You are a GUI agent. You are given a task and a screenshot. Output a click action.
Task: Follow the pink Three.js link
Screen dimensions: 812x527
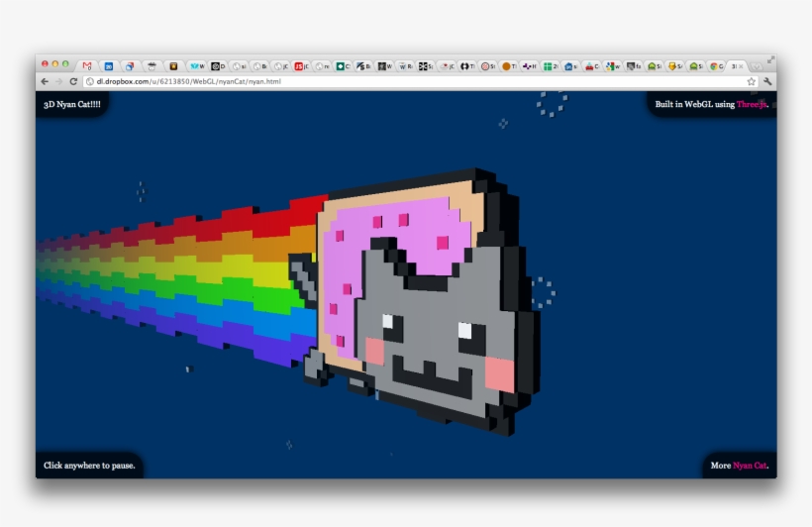click(752, 104)
